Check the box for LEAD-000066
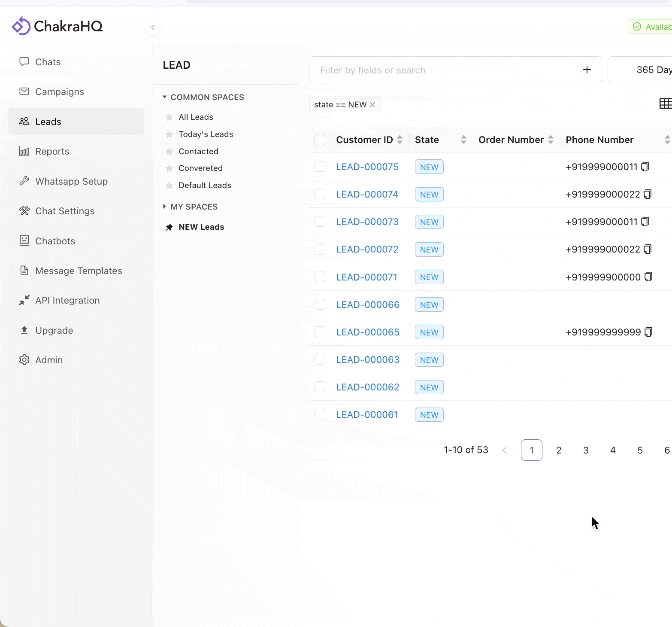 pyautogui.click(x=320, y=304)
